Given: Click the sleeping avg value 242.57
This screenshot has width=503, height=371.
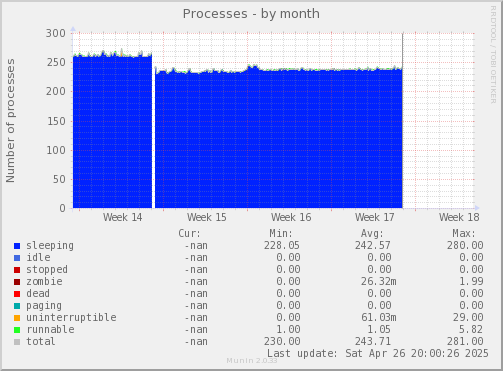Looking at the screenshot, I should pyautogui.click(x=373, y=245).
